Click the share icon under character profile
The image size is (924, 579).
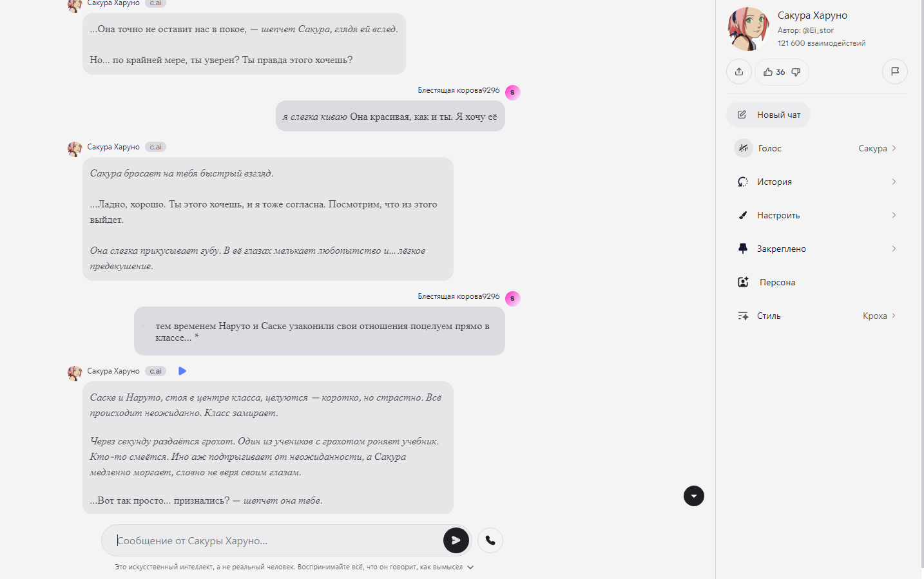[x=739, y=71]
